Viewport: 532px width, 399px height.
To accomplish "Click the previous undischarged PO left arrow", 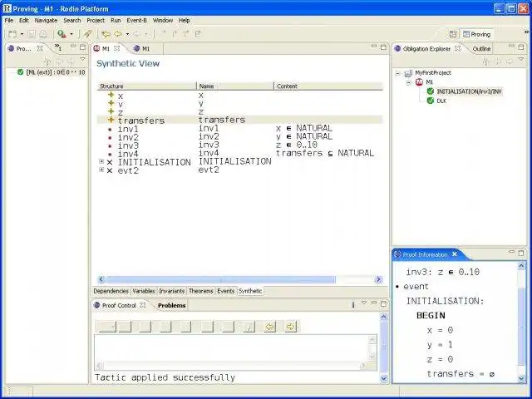I will [x=268, y=327].
